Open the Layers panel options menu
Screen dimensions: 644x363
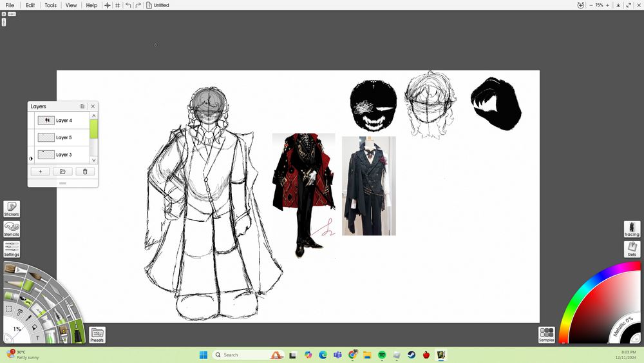click(x=82, y=106)
